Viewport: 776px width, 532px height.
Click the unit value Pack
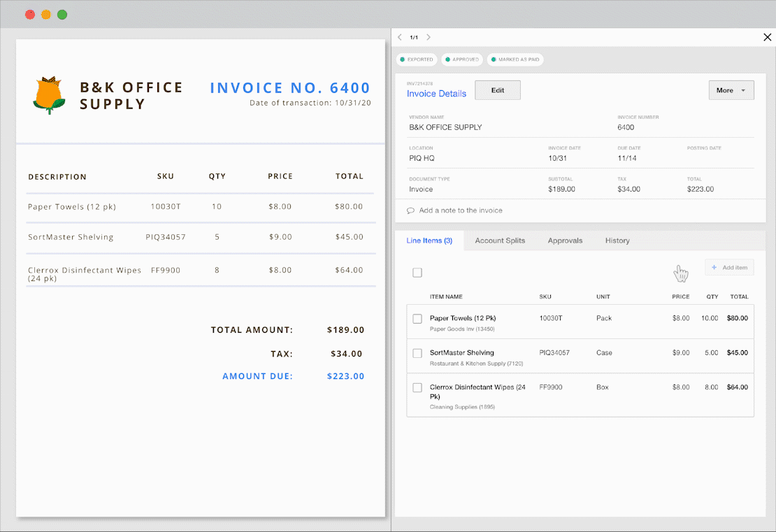(604, 318)
